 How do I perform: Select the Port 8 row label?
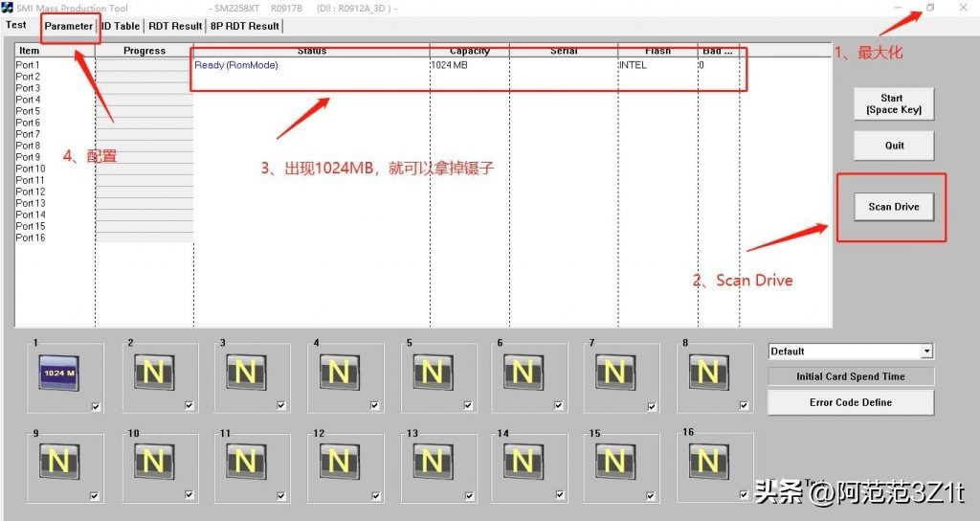click(x=28, y=146)
